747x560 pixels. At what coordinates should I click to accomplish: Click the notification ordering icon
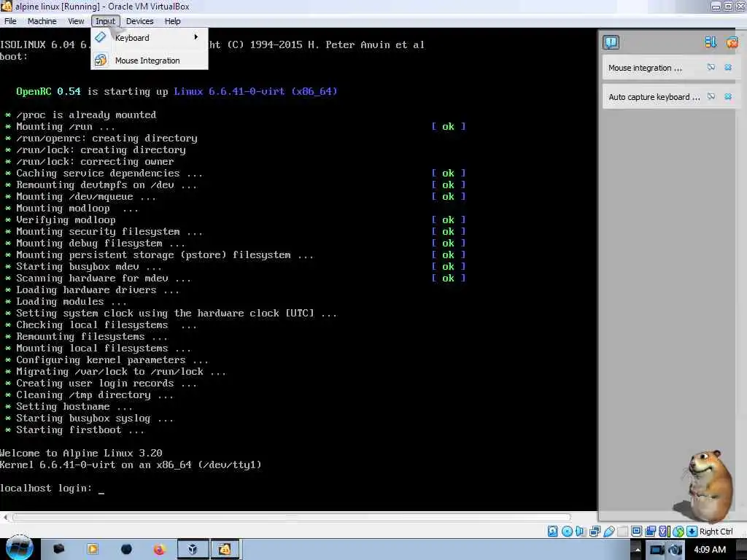click(711, 42)
